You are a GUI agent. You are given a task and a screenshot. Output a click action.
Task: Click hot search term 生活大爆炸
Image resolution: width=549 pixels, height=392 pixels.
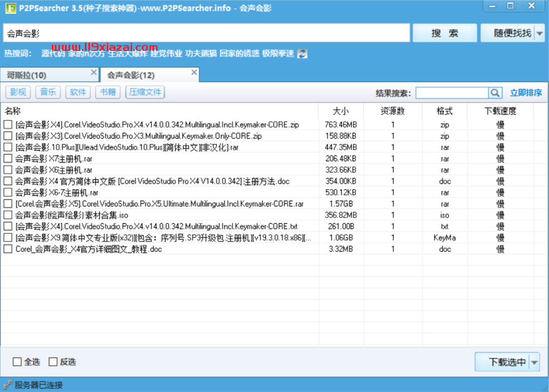[x=128, y=53]
